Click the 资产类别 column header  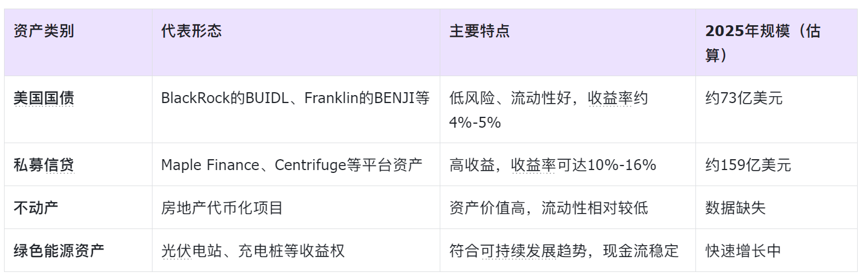pyautogui.click(x=44, y=31)
